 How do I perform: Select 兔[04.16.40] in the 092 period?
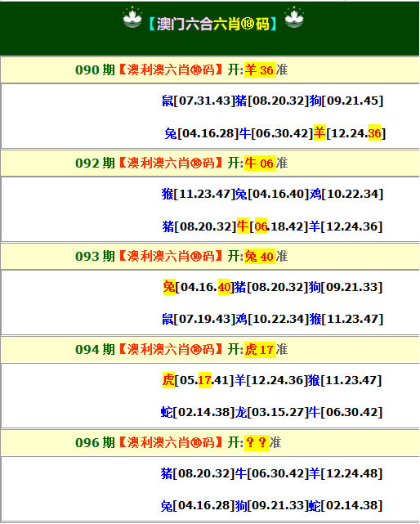(272, 194)
